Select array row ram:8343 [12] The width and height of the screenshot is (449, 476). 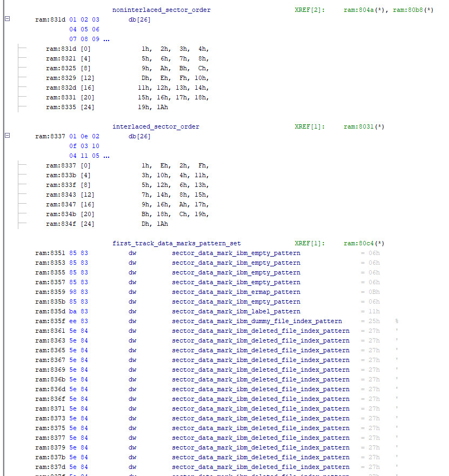[127, 195]
